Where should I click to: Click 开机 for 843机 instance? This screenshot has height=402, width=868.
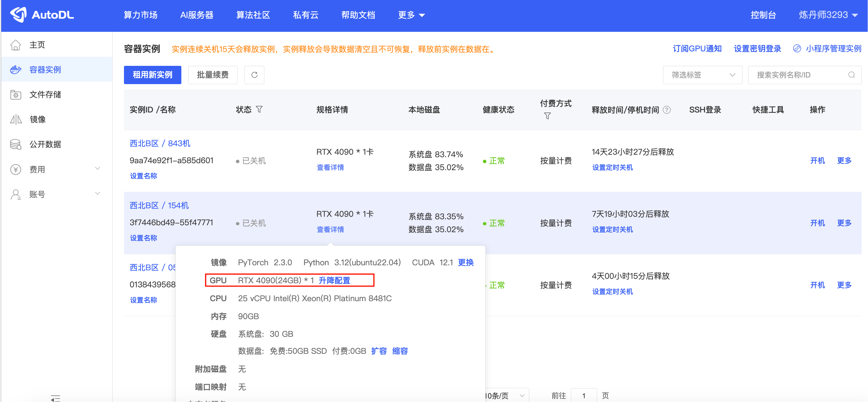pos(818,161)
